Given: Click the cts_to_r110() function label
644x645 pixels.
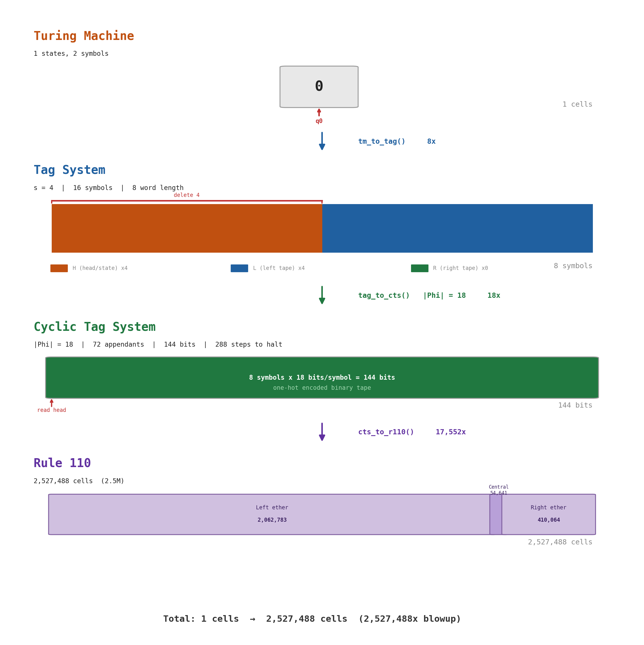Looking at the screenshot, I should tap(386, 432).
